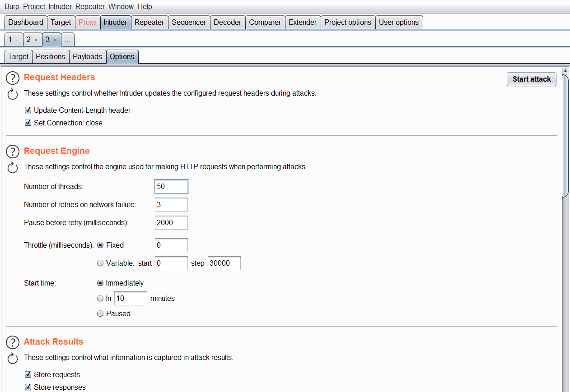
Task: Open help for Request Engine section
Action: 13,152
